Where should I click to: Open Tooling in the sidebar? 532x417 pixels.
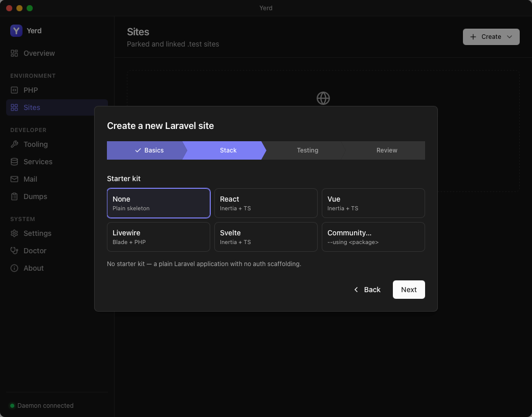point(57,144)
